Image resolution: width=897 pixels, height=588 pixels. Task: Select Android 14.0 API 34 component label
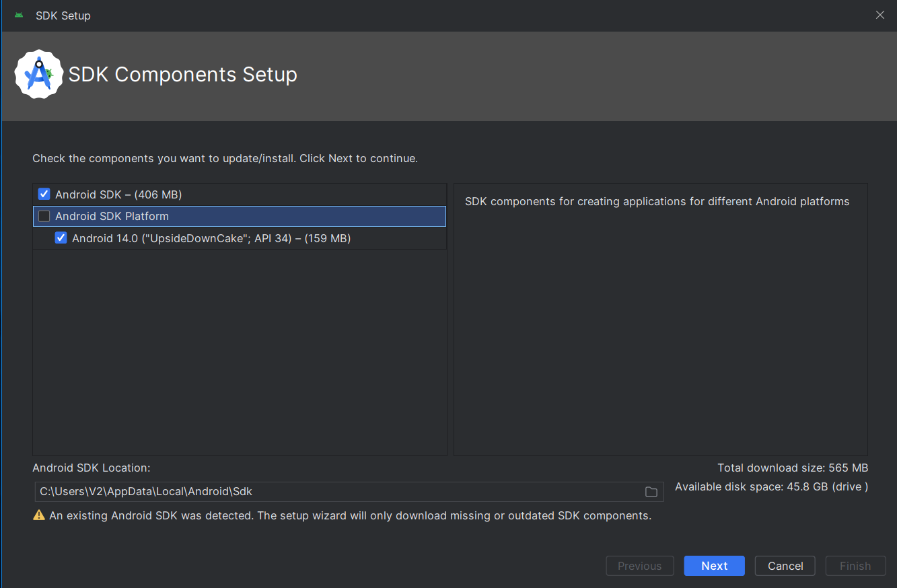pyautogui.click(x=211, y=238)
